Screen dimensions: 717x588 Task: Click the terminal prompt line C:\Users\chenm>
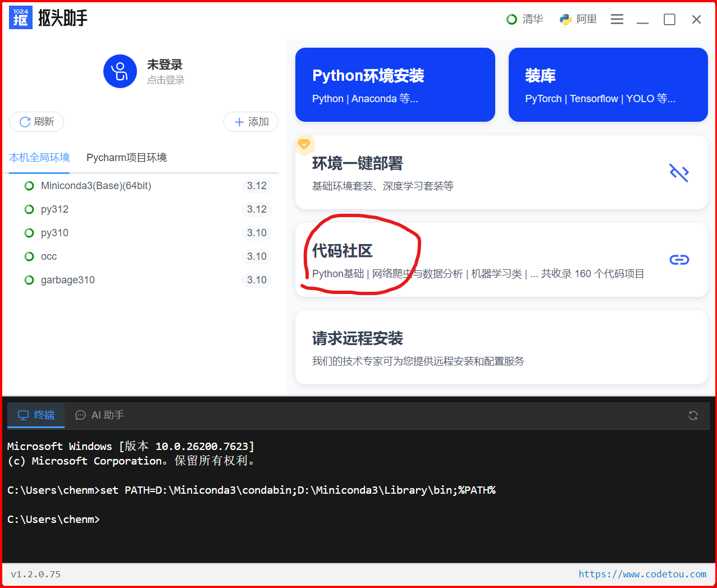point(53,520)
